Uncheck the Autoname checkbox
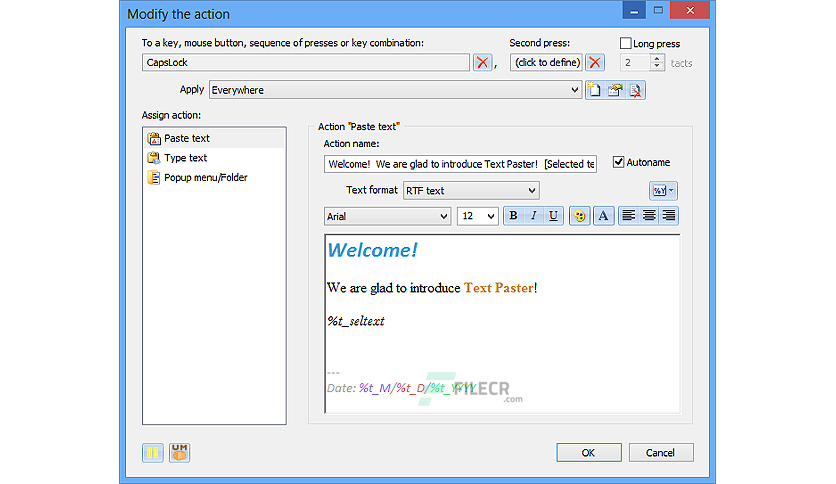The height and width of the screenshot is (484, 836). 618,162
